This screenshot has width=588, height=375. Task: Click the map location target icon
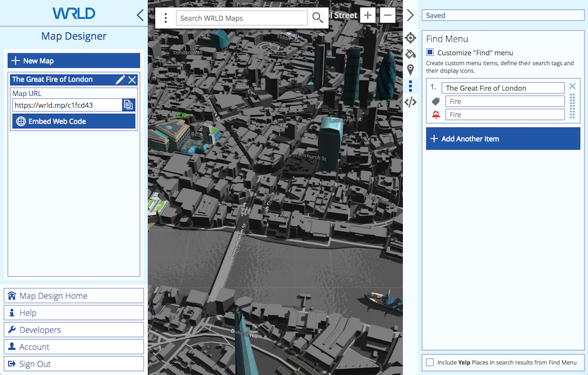410,38
